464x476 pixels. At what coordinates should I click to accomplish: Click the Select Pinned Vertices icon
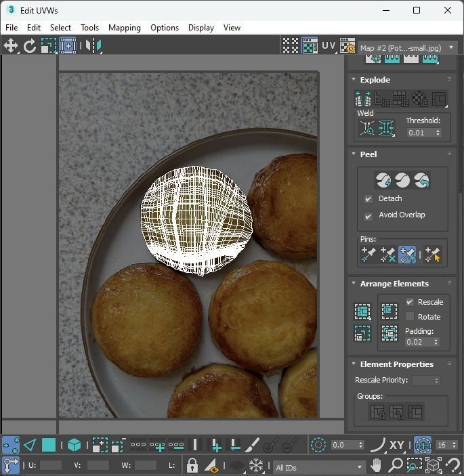[x=433, y=255]
